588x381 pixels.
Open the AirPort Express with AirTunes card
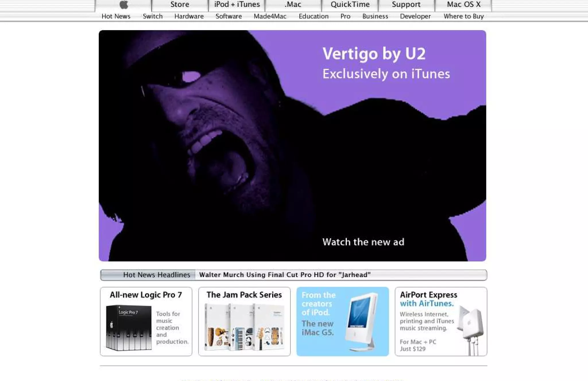pyautogui.click(x=441, y=322)
